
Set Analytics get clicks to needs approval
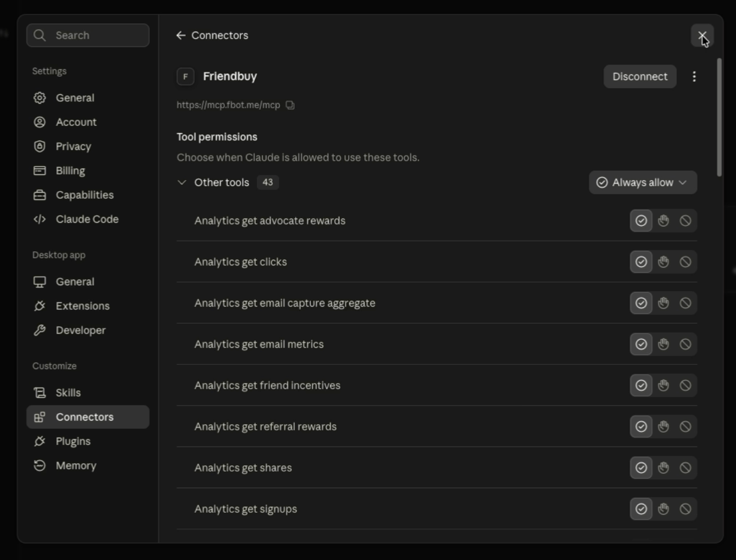pyautogui.click(x=663, y=262)
